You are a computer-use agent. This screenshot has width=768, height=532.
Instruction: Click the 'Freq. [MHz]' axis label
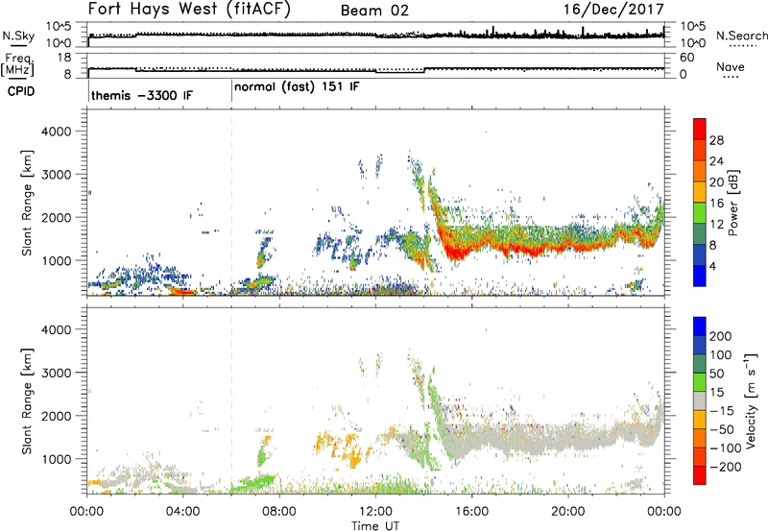(17, 64)
